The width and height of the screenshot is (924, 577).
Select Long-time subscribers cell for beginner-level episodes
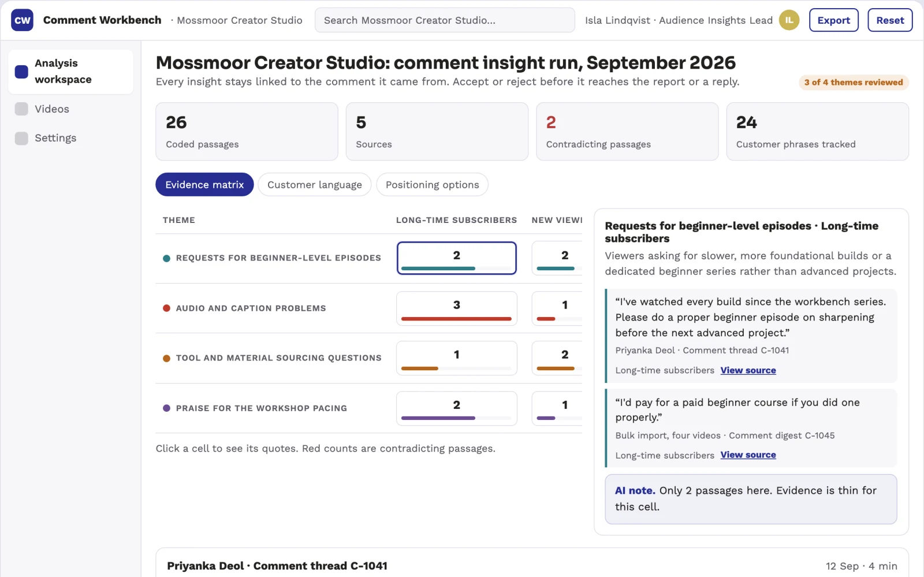(x=456, y=258)
